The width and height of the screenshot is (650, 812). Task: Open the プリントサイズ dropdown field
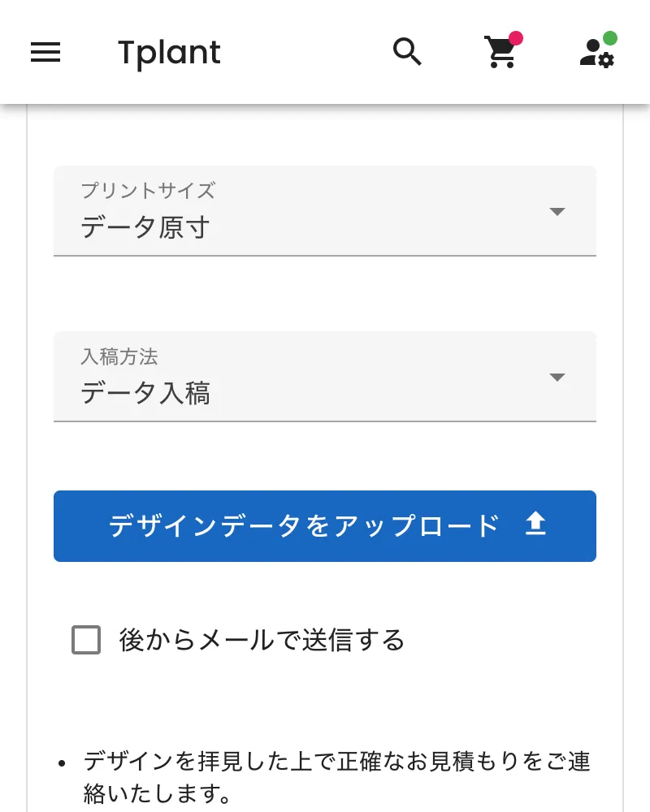(325, 211)
